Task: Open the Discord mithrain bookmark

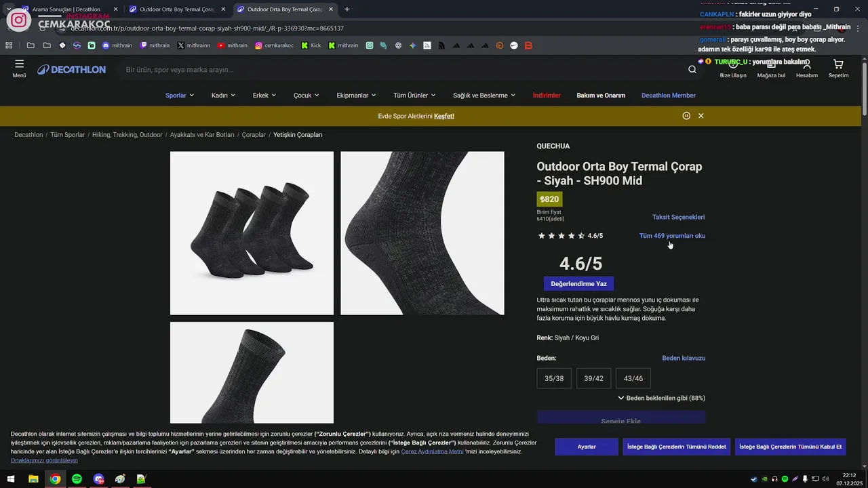Action: click(117, 45)
